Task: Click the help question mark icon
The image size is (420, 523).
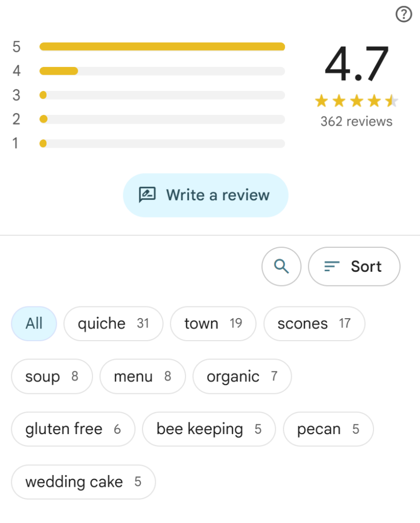Action: click(x=404, y=15)
